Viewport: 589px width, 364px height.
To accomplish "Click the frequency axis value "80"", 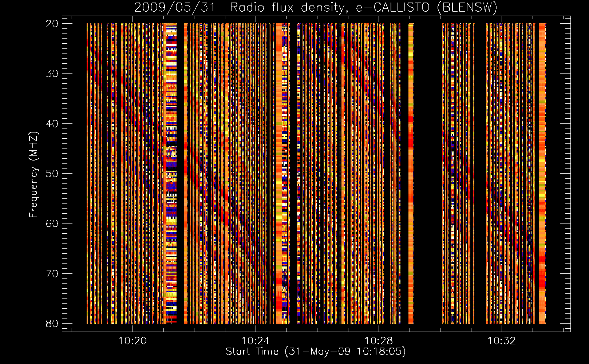I will tap(52, 324).
